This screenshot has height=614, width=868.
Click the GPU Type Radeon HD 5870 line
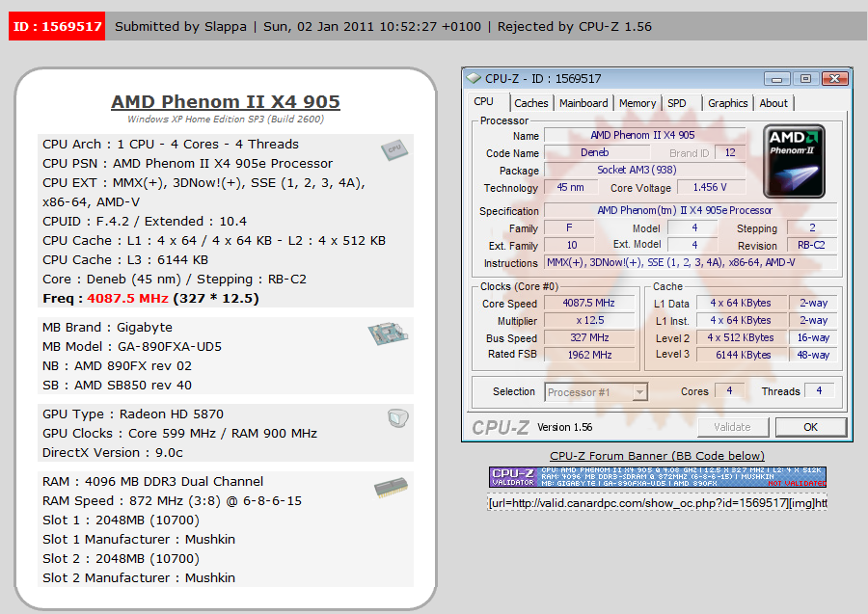coord(133,414)
